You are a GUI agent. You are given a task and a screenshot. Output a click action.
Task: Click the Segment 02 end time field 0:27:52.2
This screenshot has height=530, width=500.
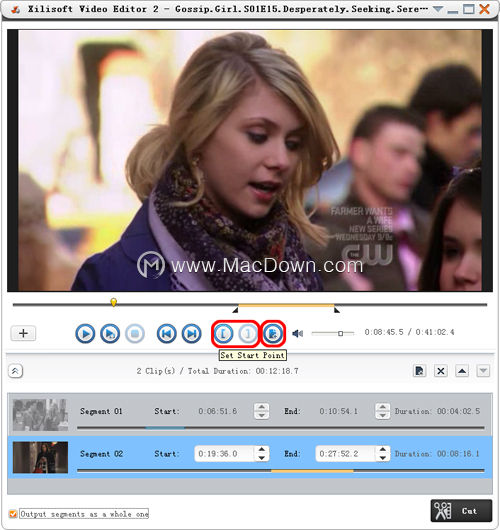point(345,454)
